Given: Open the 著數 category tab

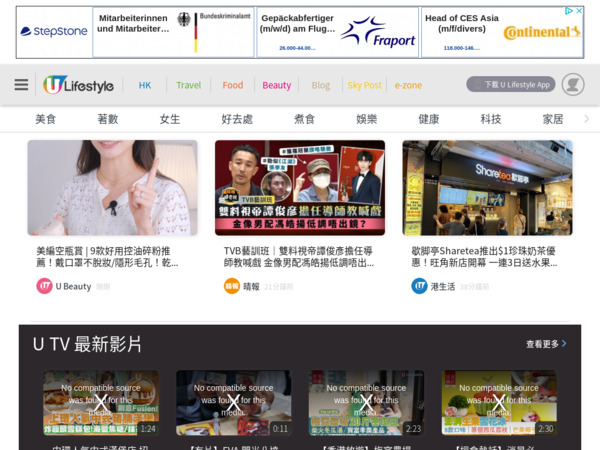Looking at the screenshot, I should pyautogui.click(x=108, y=119).
